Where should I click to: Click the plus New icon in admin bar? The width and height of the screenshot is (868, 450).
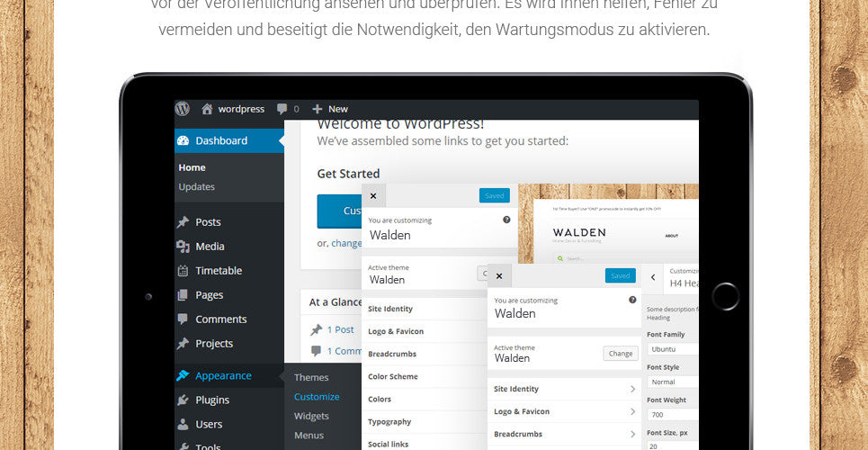[317, 109]
